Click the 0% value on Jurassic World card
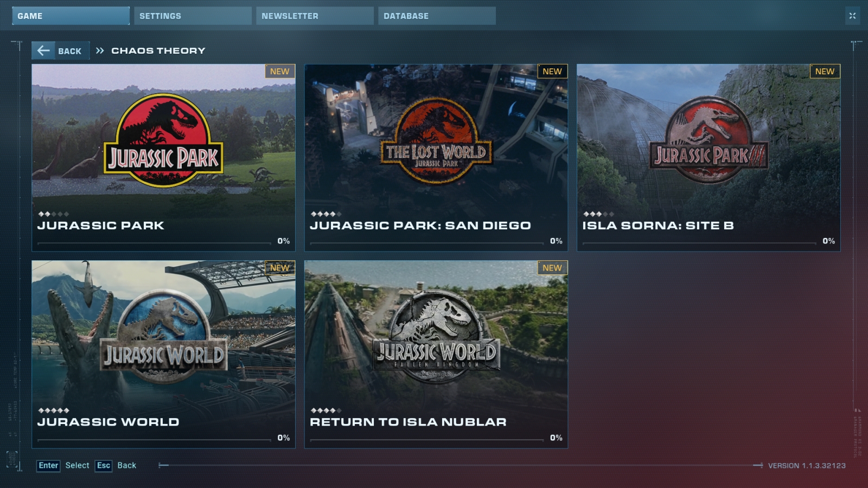This screenshot has height=488, width=868. pyautogui.click(x=284, y=438)
